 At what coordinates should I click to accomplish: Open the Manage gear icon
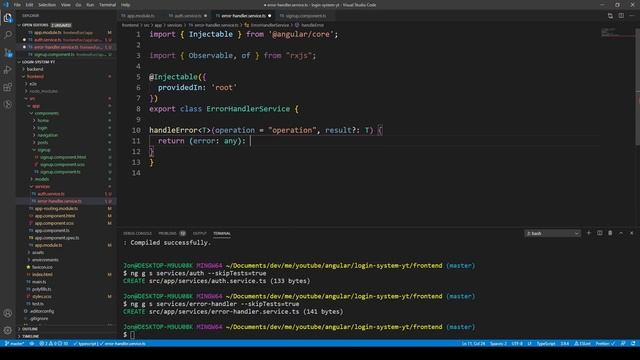(x=8, y=330)
